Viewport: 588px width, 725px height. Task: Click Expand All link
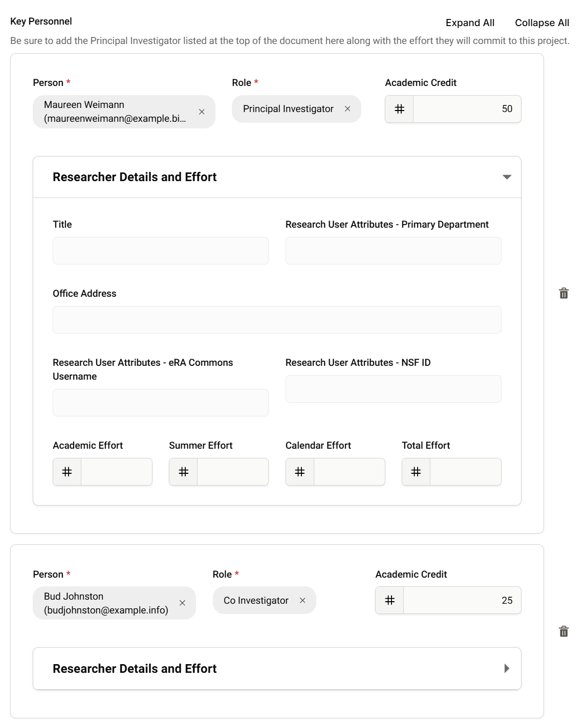click(470, 23)
